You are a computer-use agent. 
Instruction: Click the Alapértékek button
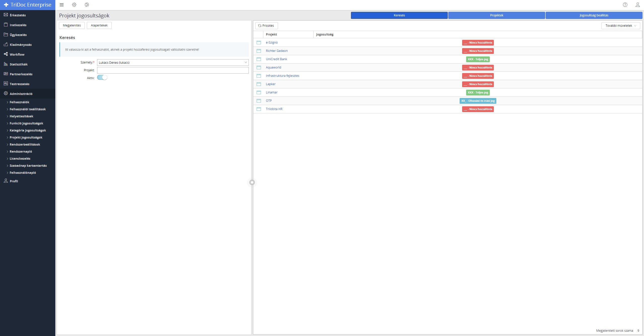[99, 25]
